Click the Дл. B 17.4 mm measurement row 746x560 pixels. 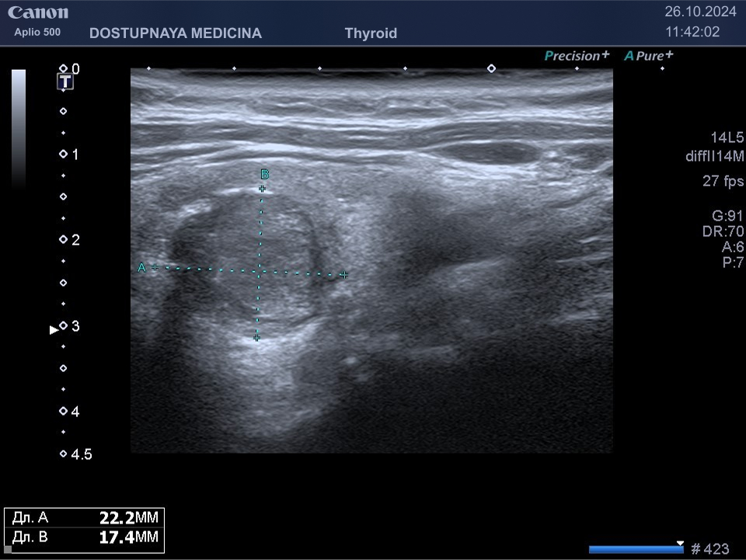click(84, 537)
